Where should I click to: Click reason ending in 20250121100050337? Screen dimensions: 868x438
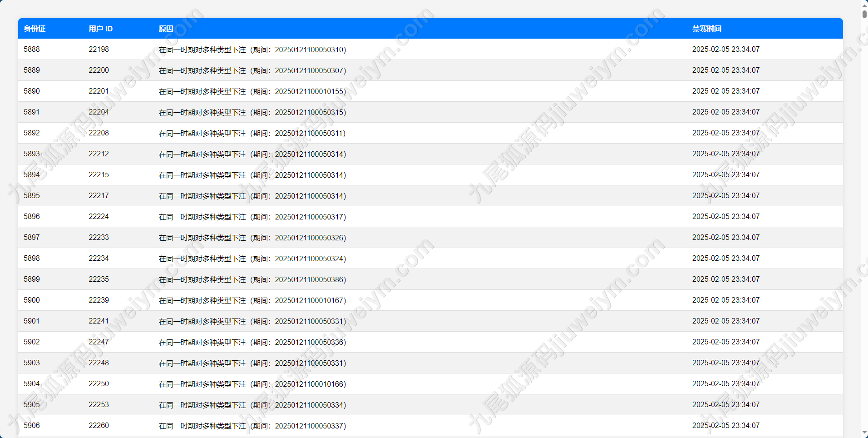tap(252, 426)
